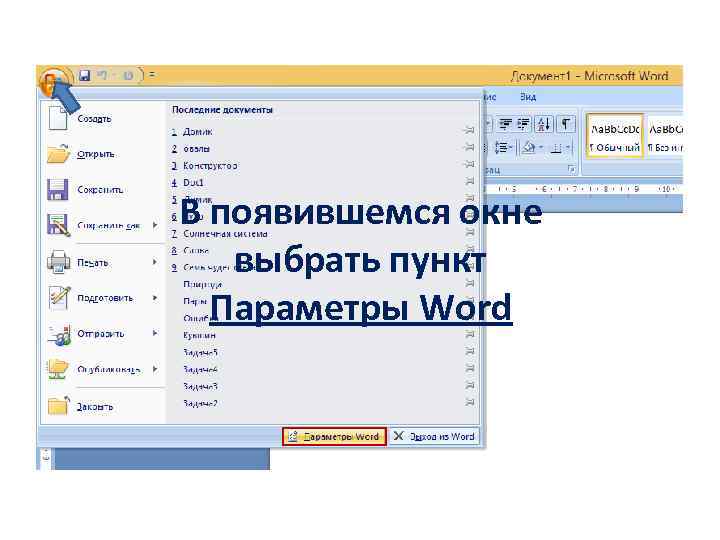This screenshot has width=720, height=540.
Task: Pin the Кувшин document to the list
Action: click(x=469, y=334)
